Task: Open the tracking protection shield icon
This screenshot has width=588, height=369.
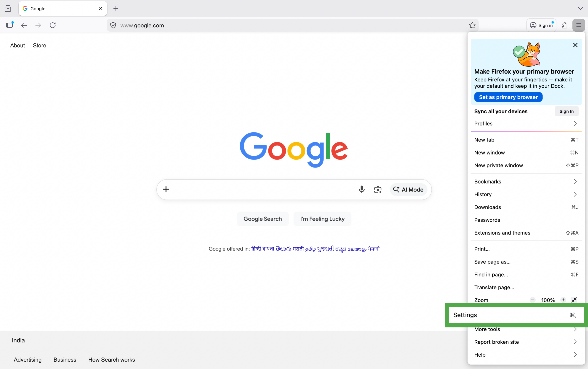Action: pos(113,25)
